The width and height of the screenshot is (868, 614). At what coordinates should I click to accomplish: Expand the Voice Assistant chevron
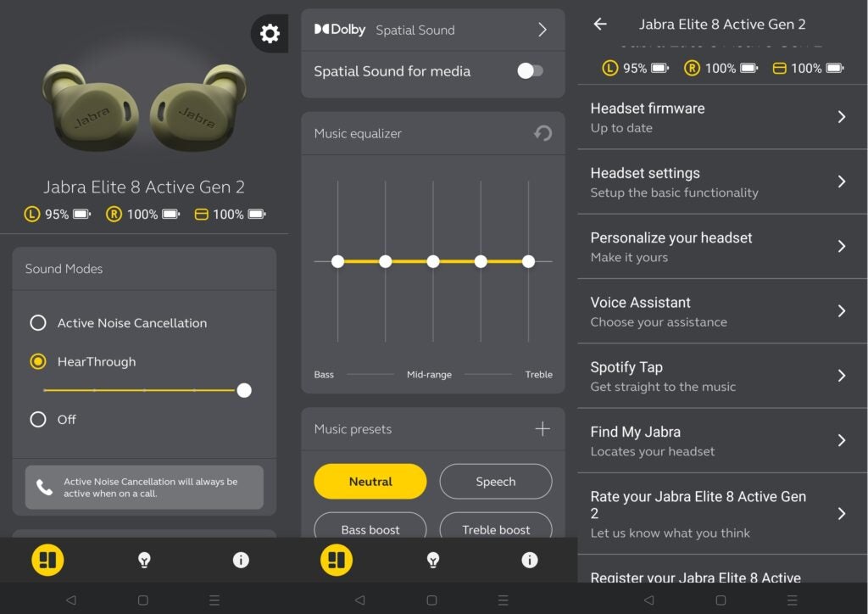click(842, 311)
